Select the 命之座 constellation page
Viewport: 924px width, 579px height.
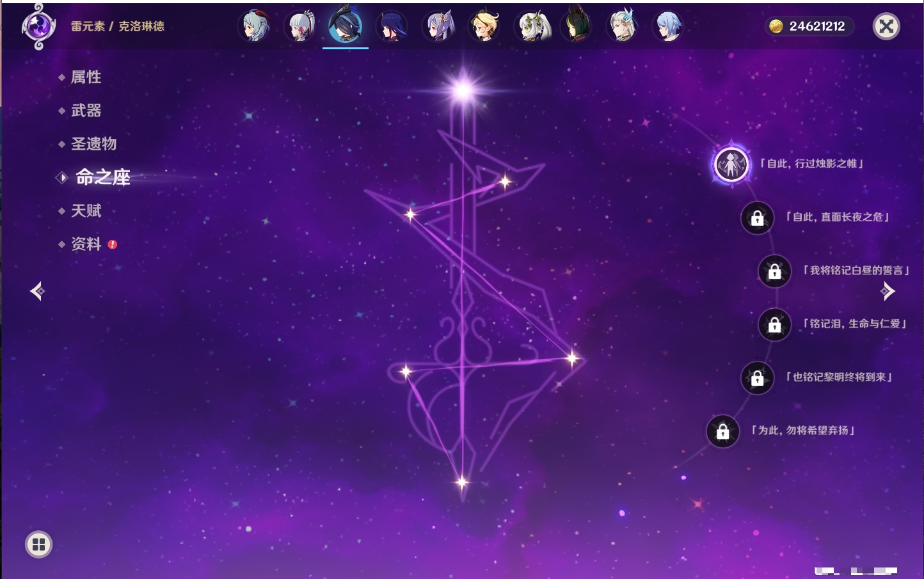pyautogui.click(x=102, y=177)
